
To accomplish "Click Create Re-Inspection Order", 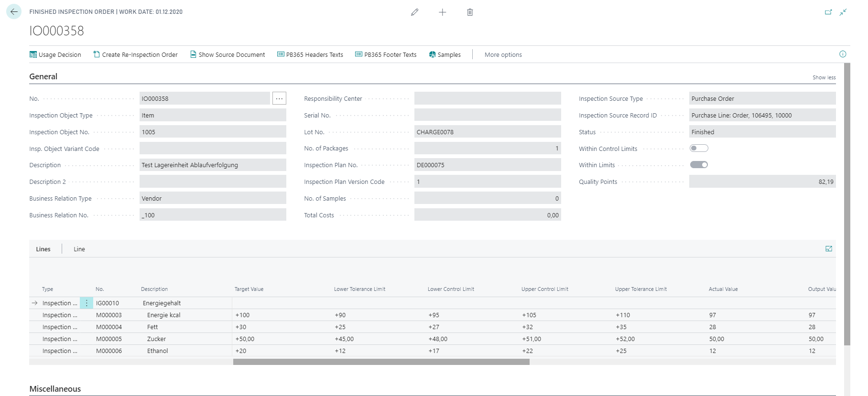I will pos(135,54).
